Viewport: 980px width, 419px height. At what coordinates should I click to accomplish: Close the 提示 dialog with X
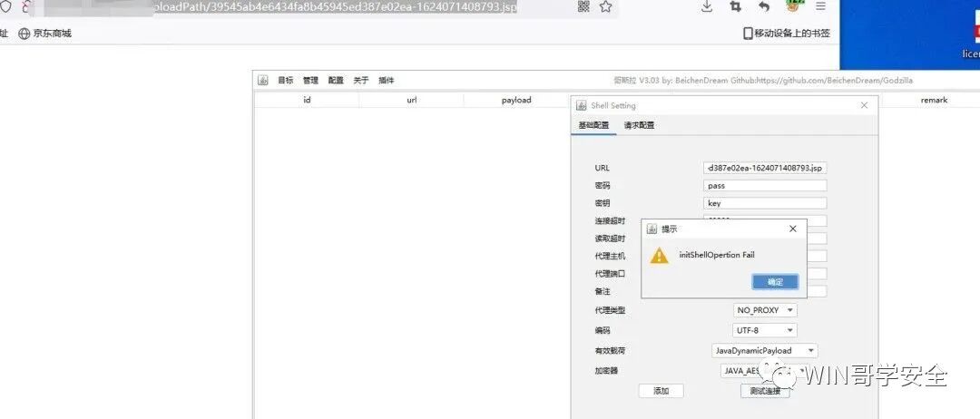click(x=792, y=229)
